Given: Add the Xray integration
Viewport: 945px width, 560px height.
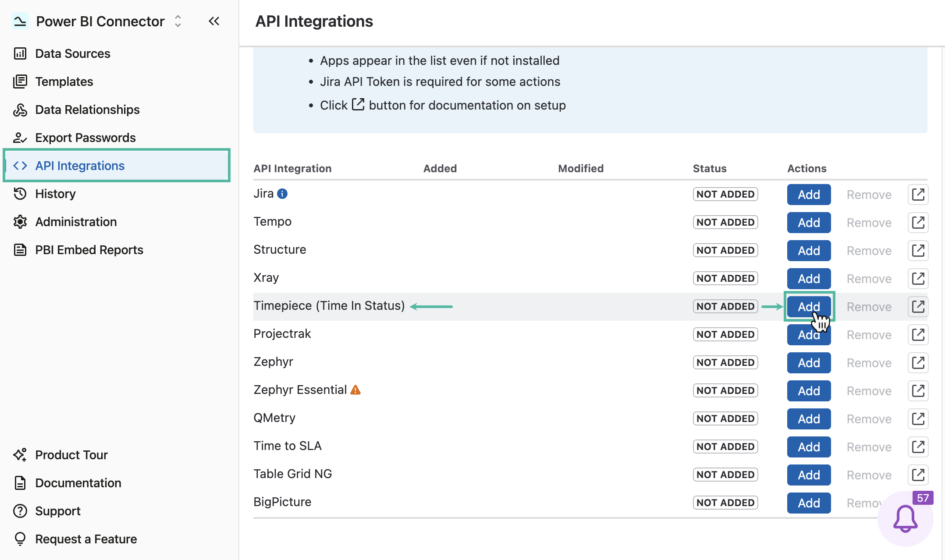Looking at the screenshot, I should pyautogui.click(x=809, y=279).
